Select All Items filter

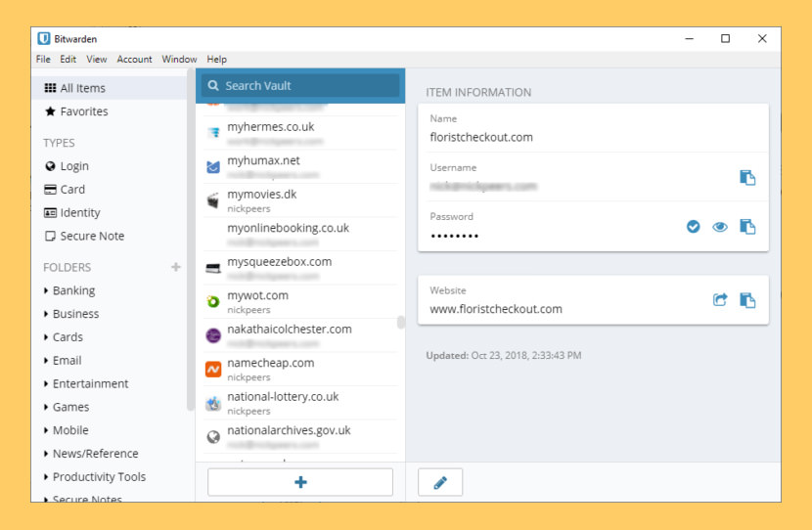coord(109,88)
